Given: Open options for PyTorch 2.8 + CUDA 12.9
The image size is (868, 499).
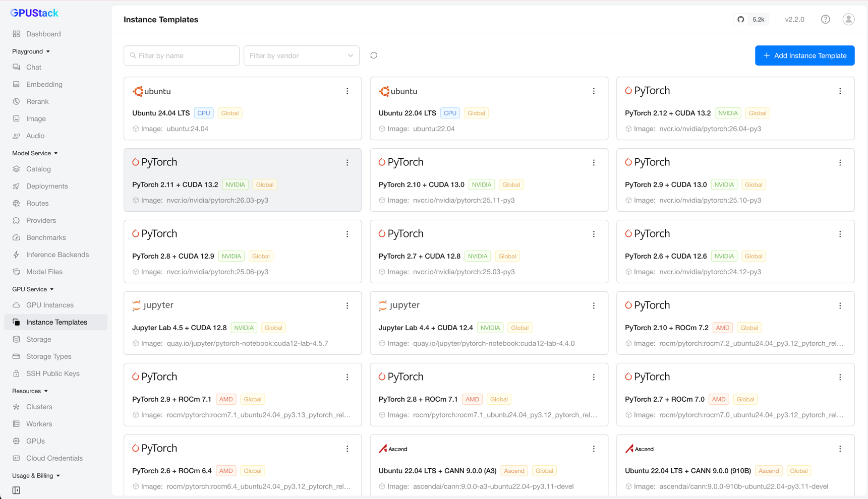Looking at the screenshot, I should 347,234.
